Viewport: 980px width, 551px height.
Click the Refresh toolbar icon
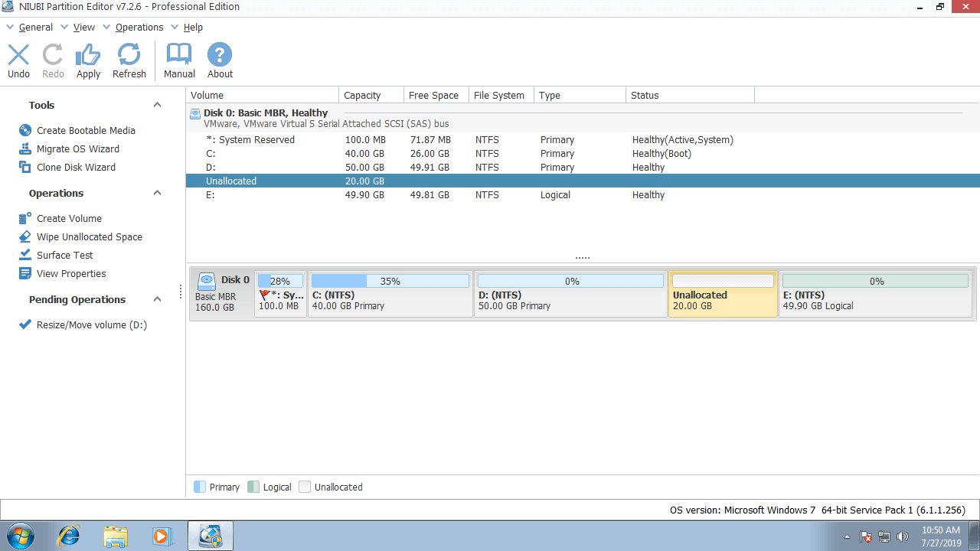coord(129,56)
